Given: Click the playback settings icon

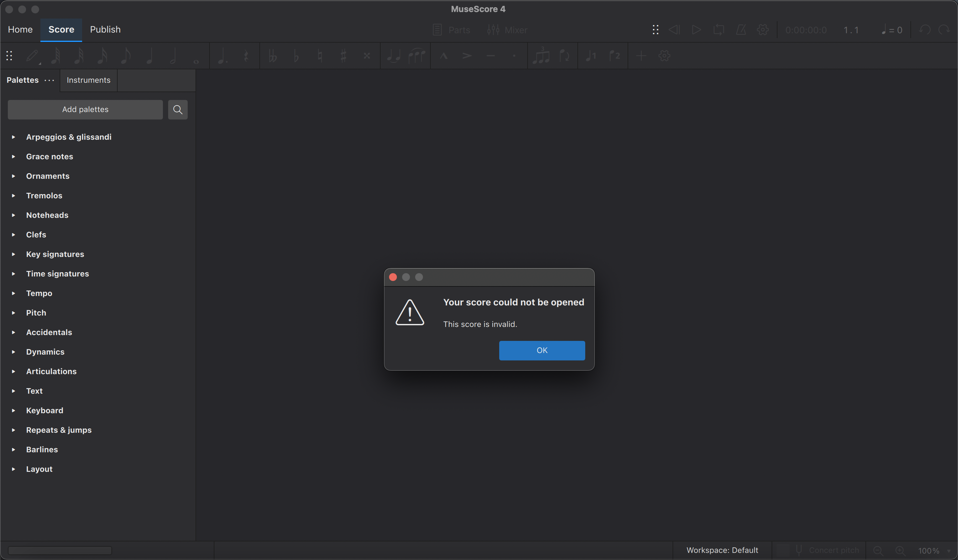Looking at the screenshot, I should 762,30.
